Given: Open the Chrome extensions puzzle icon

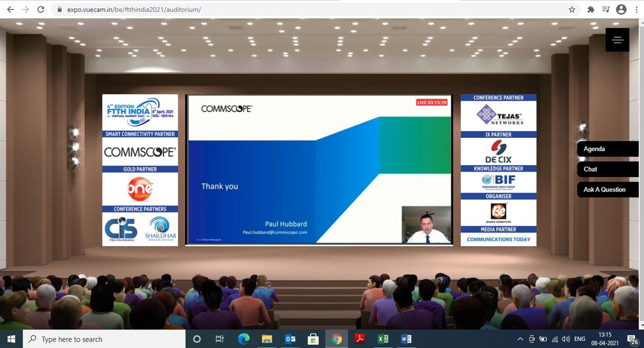Looking at the screenshot, I should pyautogui.click(x=591, y=9).
